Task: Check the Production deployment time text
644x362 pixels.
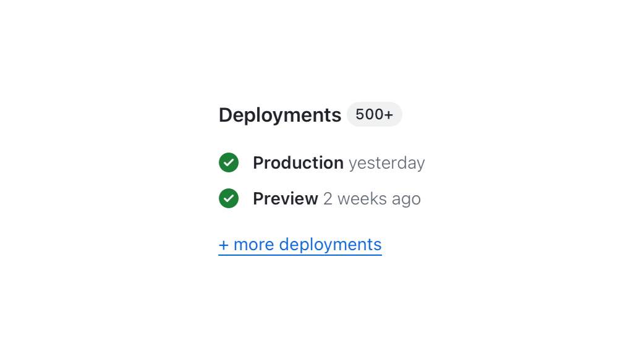Action: click(386, 163)
